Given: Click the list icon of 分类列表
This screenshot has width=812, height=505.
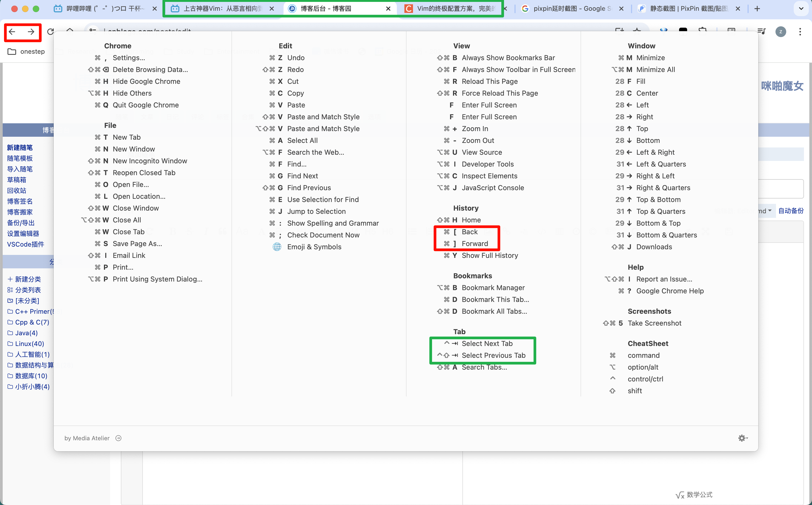Looking at the screenshot, I should (10, 290).
